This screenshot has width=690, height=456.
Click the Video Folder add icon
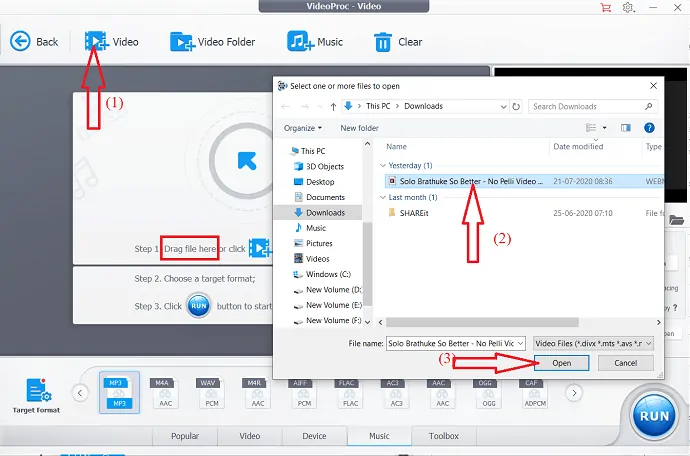[181, 42]
